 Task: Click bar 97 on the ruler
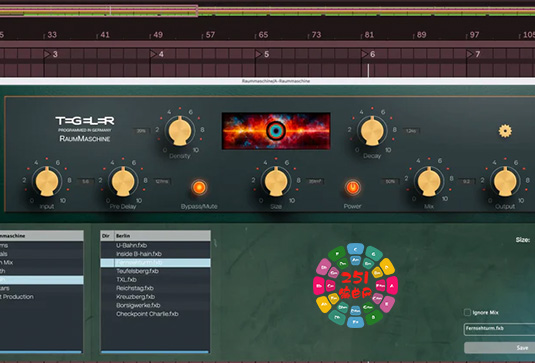474,35
